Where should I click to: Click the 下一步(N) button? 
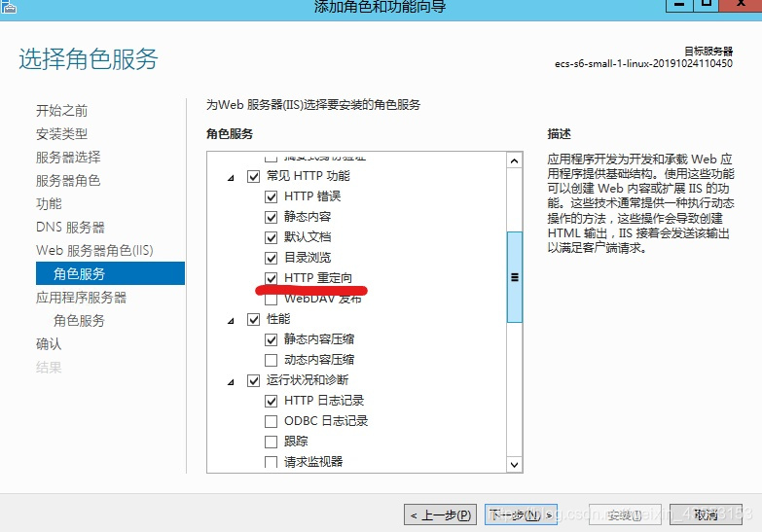pyautogui.click(x=521, y=514)
